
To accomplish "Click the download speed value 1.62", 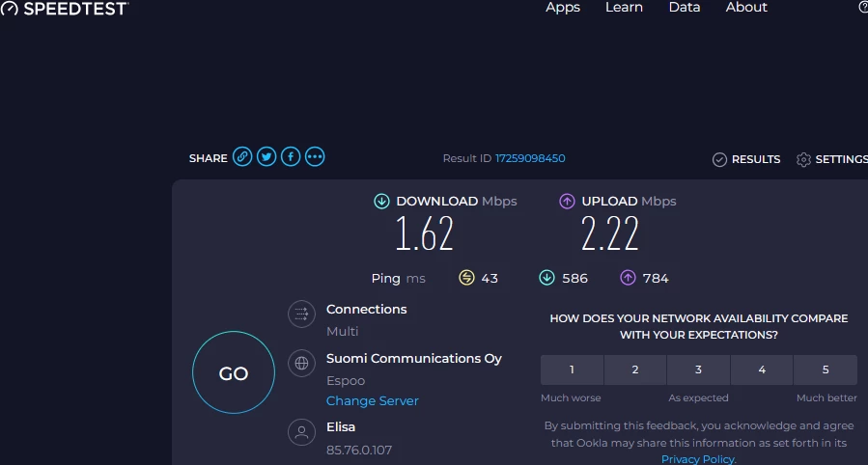I will point(425,234).
